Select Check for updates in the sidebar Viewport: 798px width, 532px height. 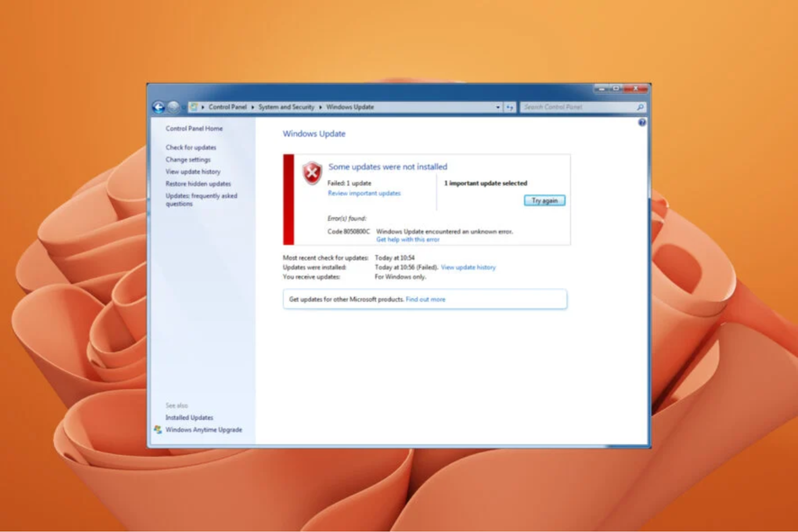click(x=190, y=147)
